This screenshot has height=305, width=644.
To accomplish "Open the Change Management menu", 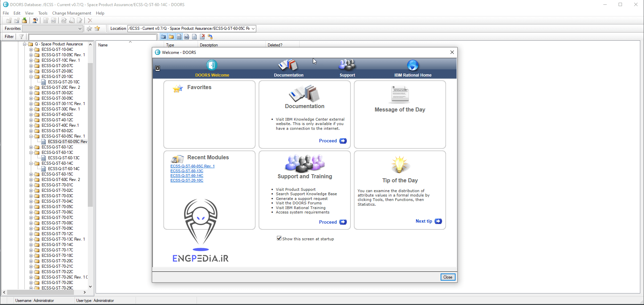I will click(x=72, y=13).
